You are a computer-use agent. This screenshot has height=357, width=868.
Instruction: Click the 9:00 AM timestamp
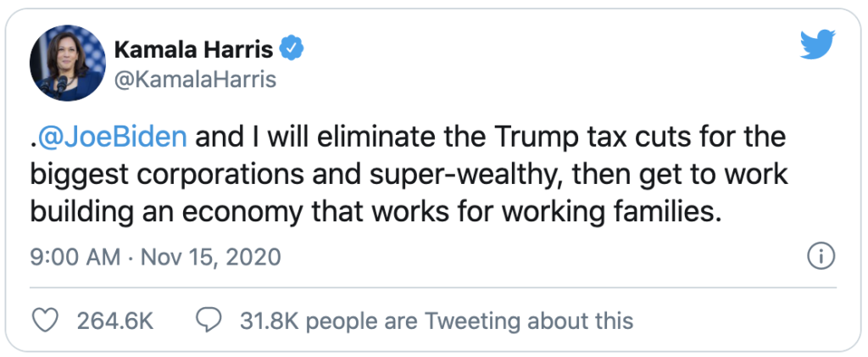coord(75,256)
